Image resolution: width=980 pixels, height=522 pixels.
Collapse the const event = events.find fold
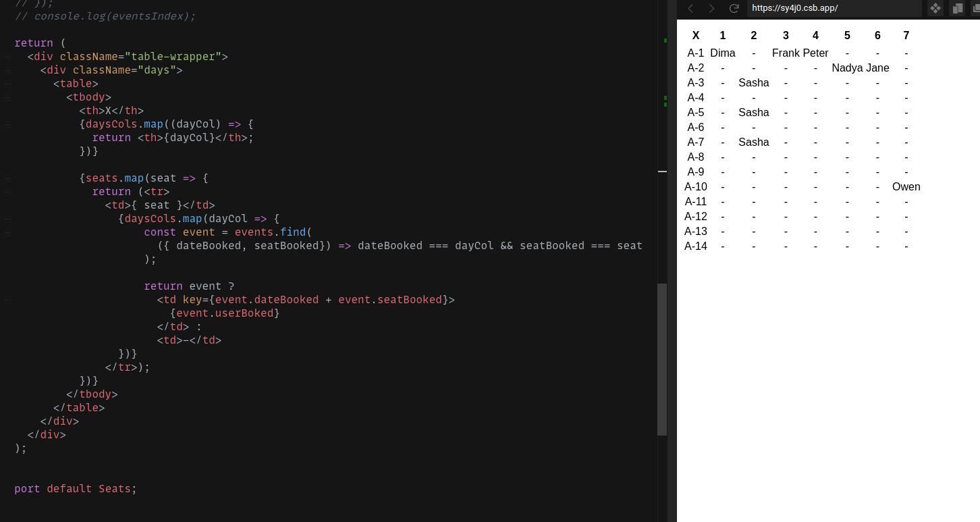[8, 232]
